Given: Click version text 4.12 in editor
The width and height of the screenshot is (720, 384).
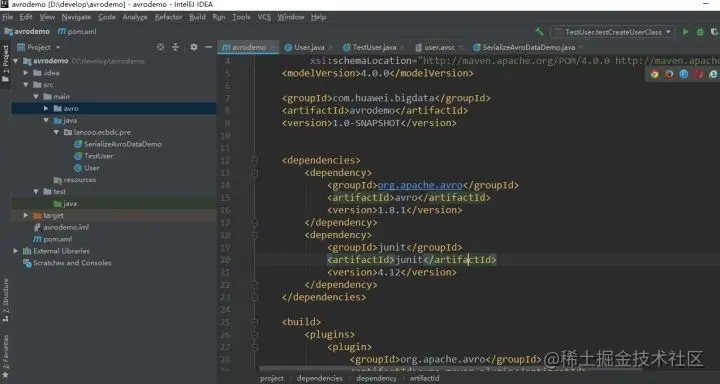Looking at the screenshot, I should 389,272.
